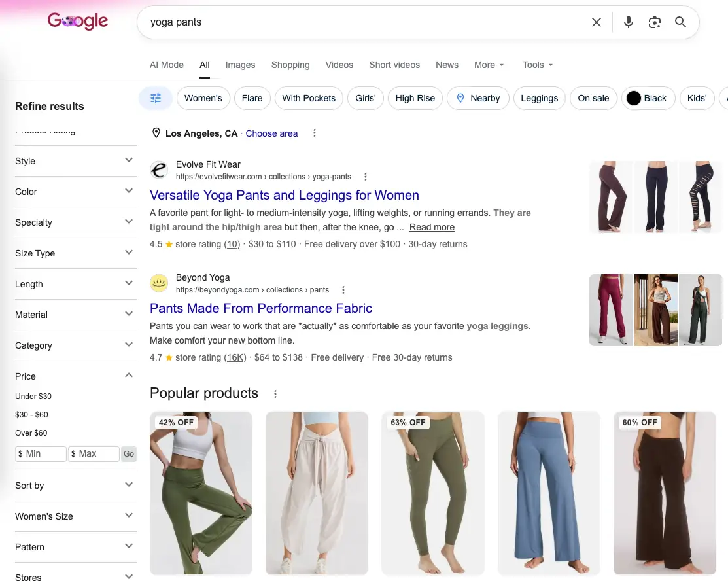Viewport: 728px width, 583px height.
Task: Expand the Color filter section
Action: coord(76,192)
